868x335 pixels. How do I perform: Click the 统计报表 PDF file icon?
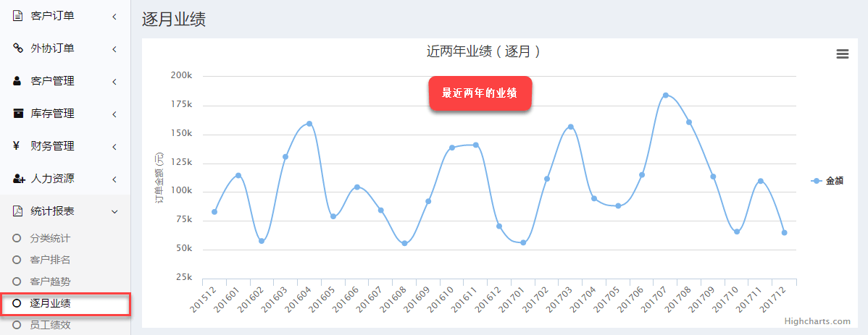point(17,212)
